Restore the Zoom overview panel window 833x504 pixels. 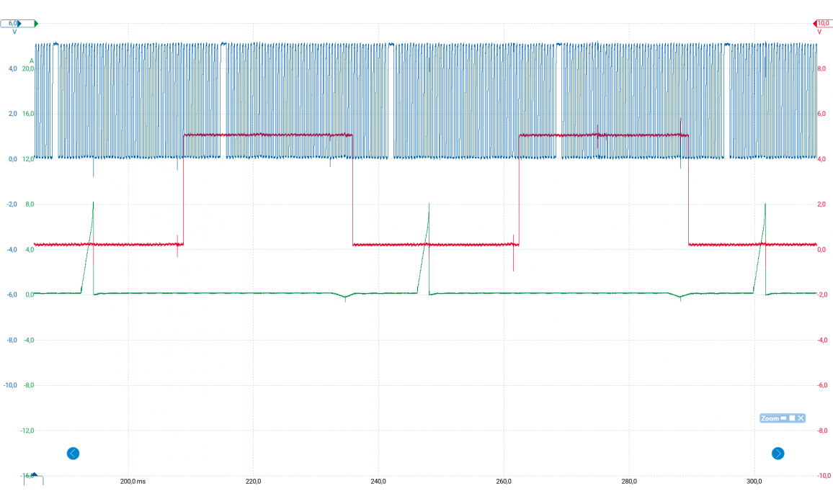(791, 418)
